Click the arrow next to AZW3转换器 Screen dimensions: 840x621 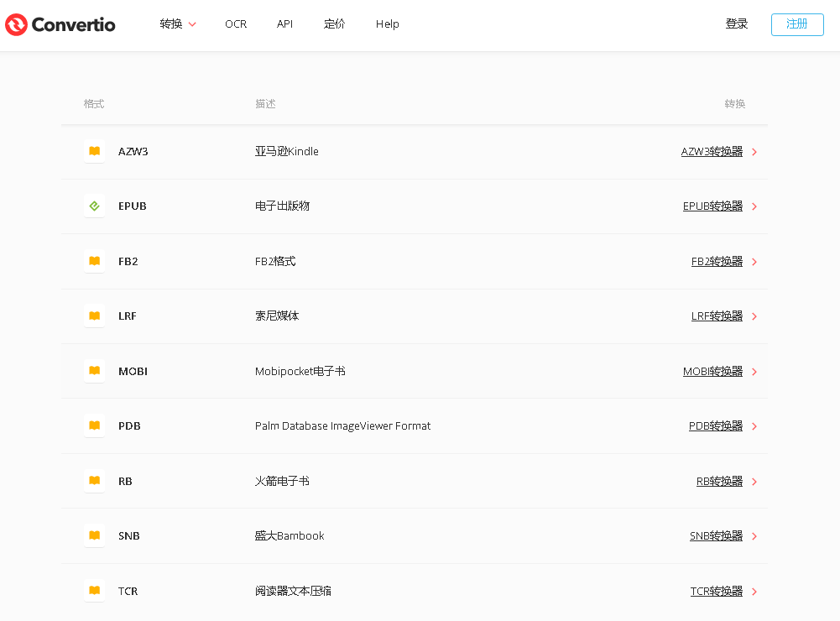point(754,152)
